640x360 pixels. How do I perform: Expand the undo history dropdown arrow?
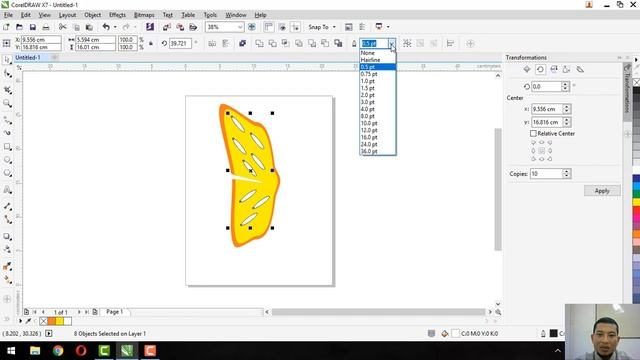click(x=115, y=27)
